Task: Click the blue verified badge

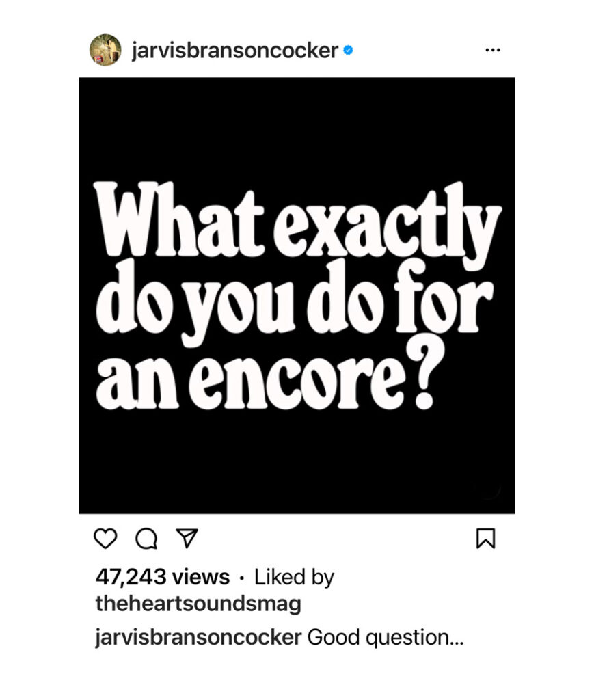Action: click(x=348, y=51)
